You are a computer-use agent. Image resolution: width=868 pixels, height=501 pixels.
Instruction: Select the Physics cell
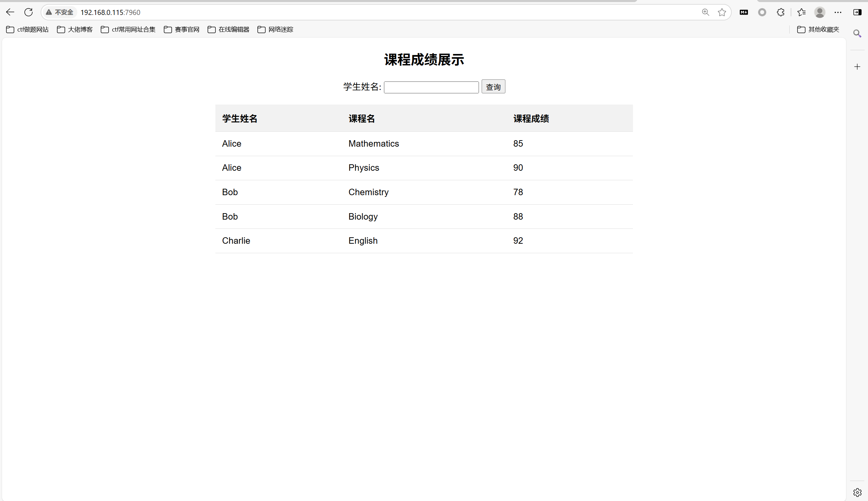(x=364, y=168)
